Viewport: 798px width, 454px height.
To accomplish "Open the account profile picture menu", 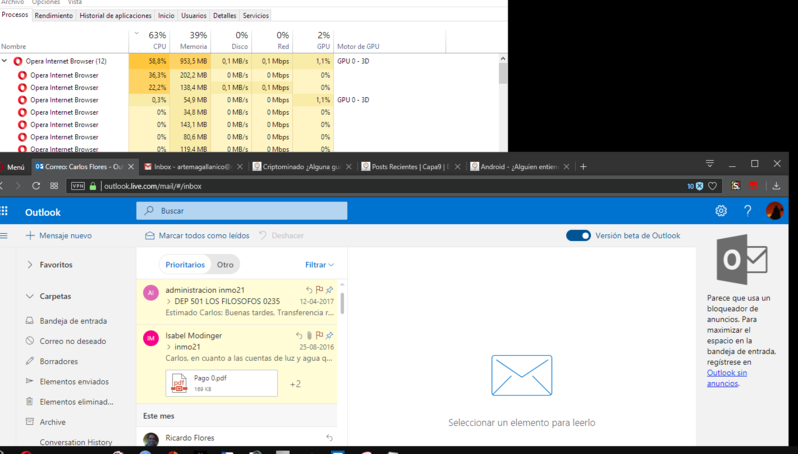I will click(x=775, y=211).
